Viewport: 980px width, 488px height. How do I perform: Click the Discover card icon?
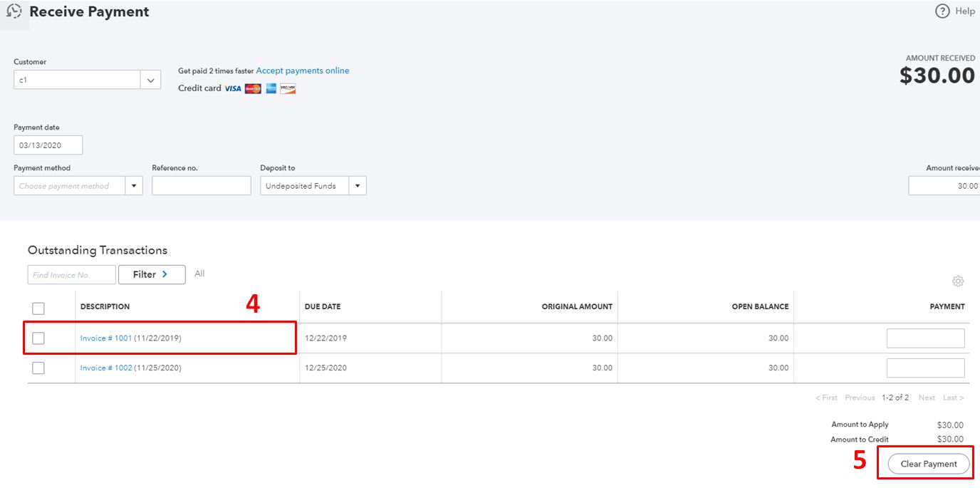287,88
